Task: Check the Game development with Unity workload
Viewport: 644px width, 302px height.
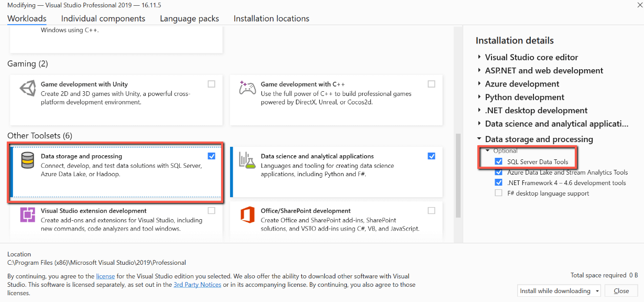Action: 211,84
